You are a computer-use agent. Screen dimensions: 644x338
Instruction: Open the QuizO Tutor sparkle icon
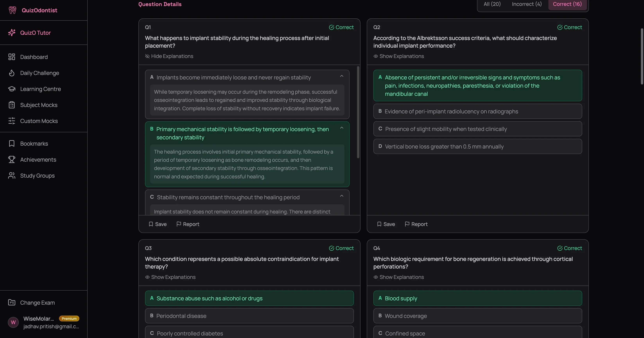(x=12, y=32)
